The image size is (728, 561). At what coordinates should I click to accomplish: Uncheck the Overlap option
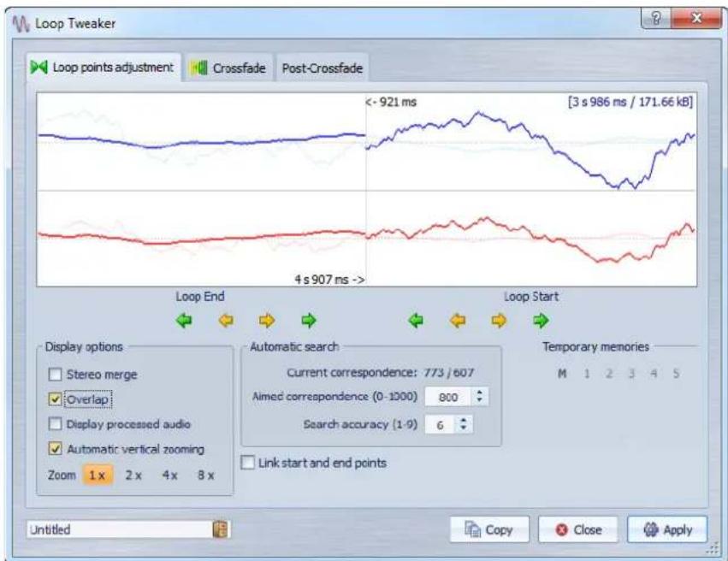coord(56,399)
